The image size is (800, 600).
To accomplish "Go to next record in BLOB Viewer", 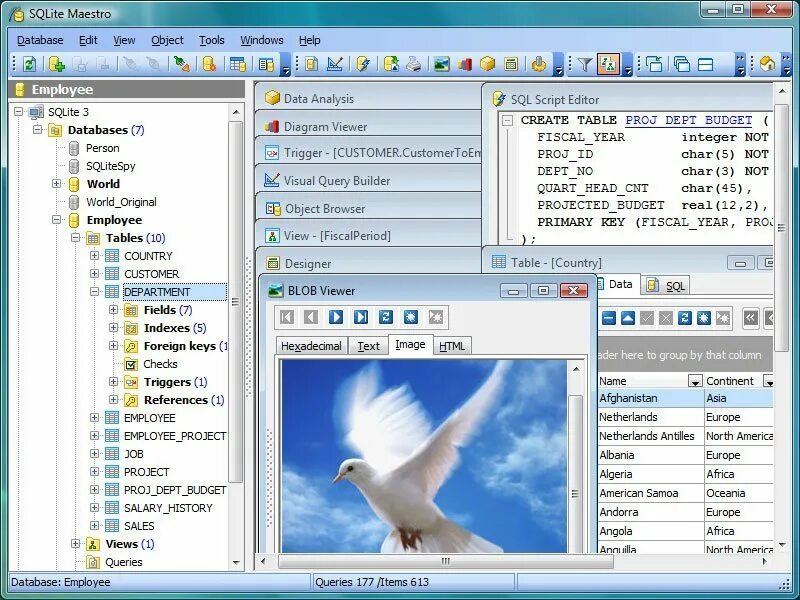I will (x=336, y=317).
